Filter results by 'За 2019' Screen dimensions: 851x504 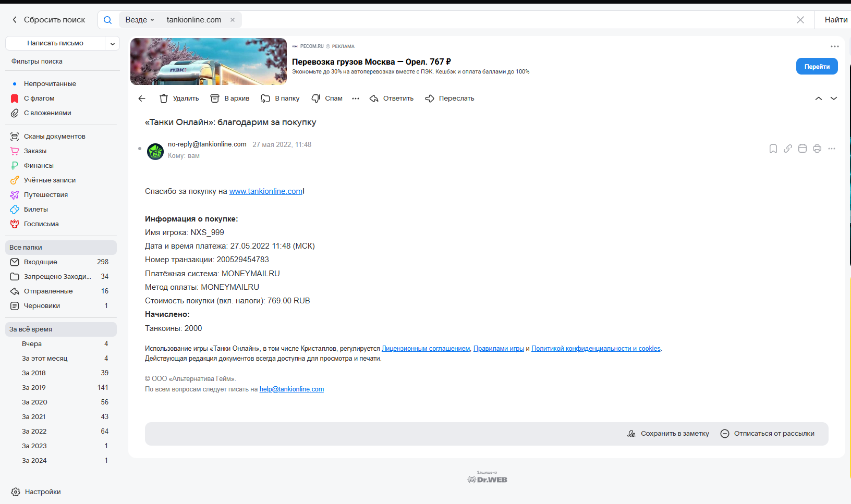coord(61,388)
